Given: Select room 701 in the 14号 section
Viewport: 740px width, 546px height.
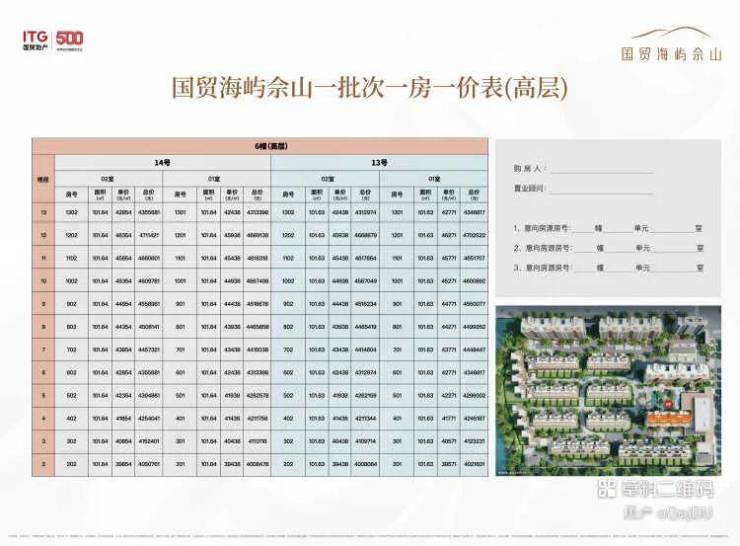Looking at the screenshot, I should point(180,350).
